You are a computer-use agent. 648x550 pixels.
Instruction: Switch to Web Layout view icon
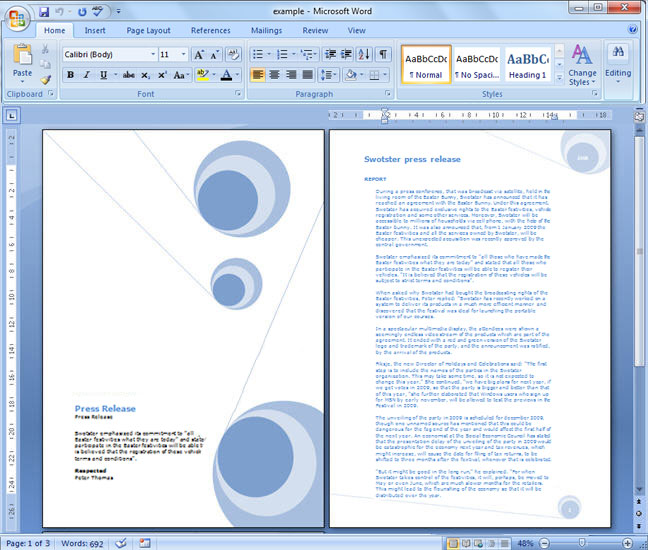tap(479, 543)
